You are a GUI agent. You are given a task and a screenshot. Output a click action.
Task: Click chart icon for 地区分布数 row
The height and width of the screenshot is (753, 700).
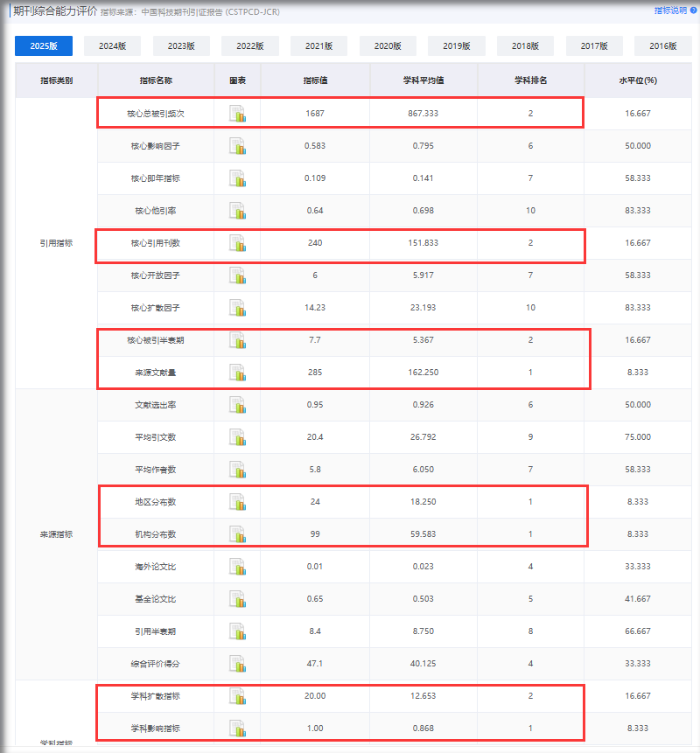(x=237, y=502)
